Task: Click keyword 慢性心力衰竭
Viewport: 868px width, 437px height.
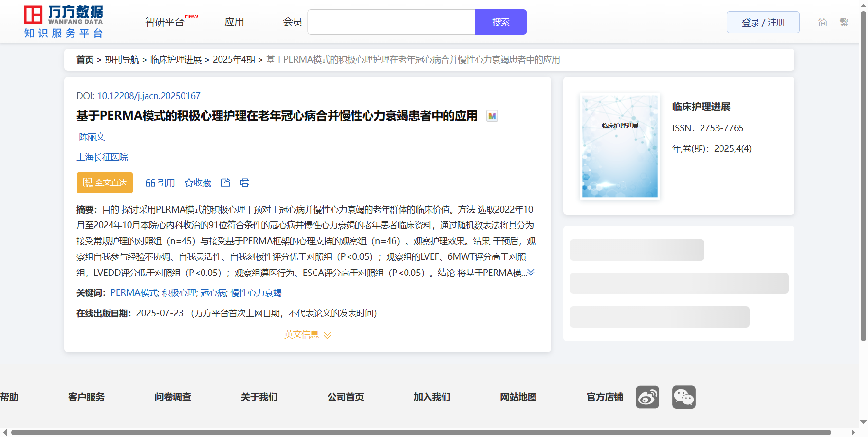Action: click(x=256, y=293)
